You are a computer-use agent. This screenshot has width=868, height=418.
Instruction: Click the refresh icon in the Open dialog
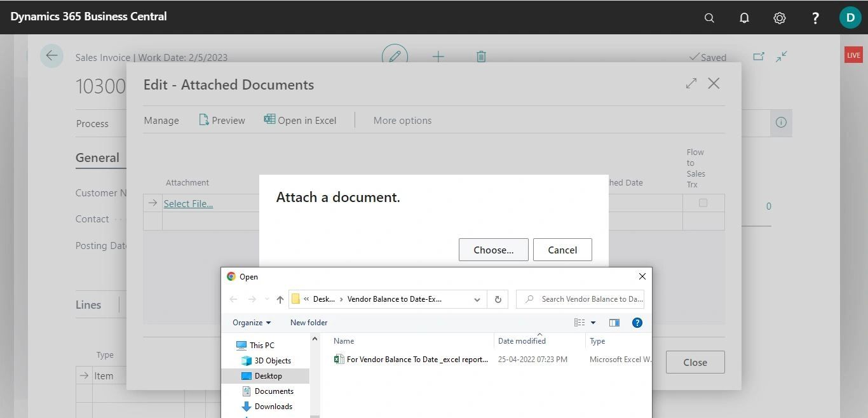[498, 299]
